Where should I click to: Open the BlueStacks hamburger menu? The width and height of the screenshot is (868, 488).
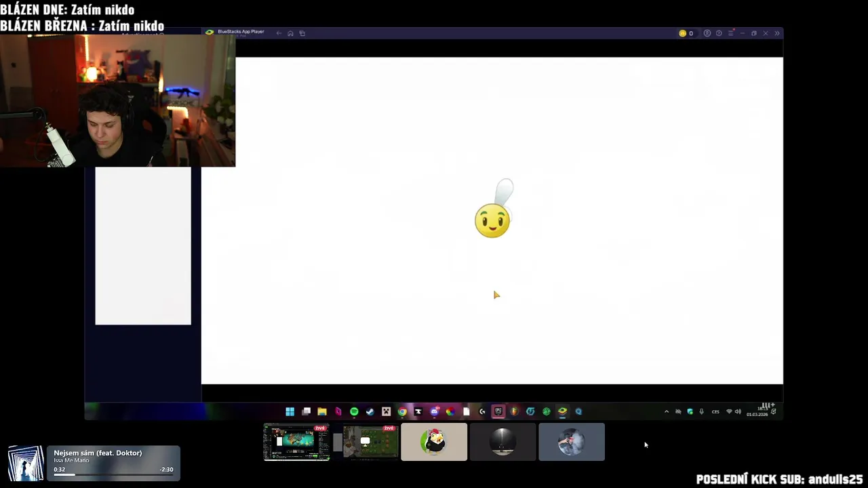[731, 33]
